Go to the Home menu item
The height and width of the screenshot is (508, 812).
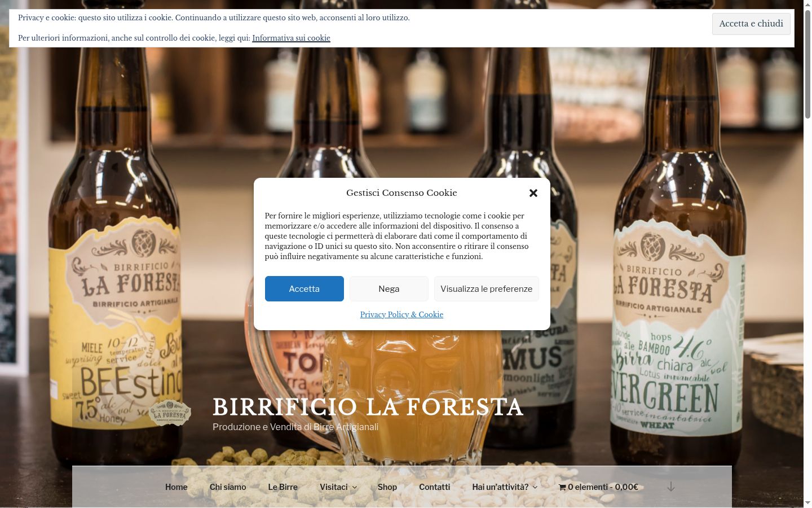point(176,487)
